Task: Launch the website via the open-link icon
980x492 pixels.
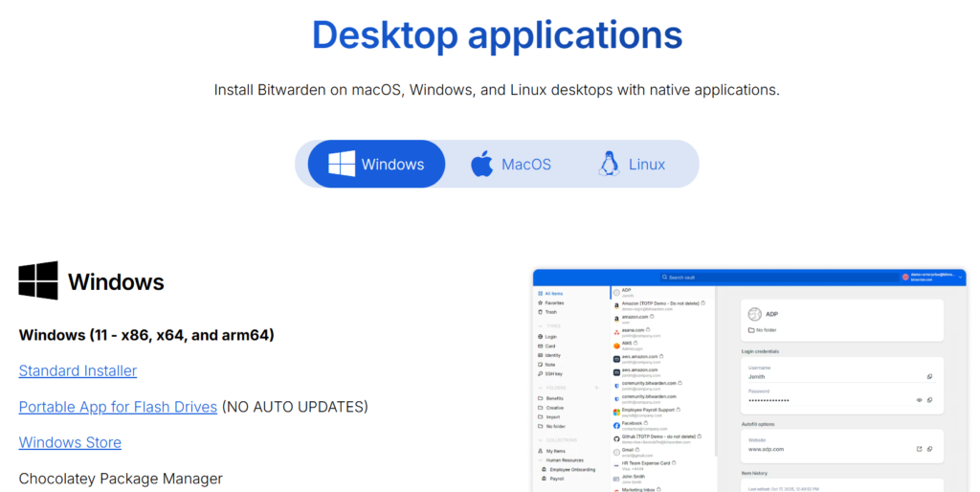Action: (919, 449)
